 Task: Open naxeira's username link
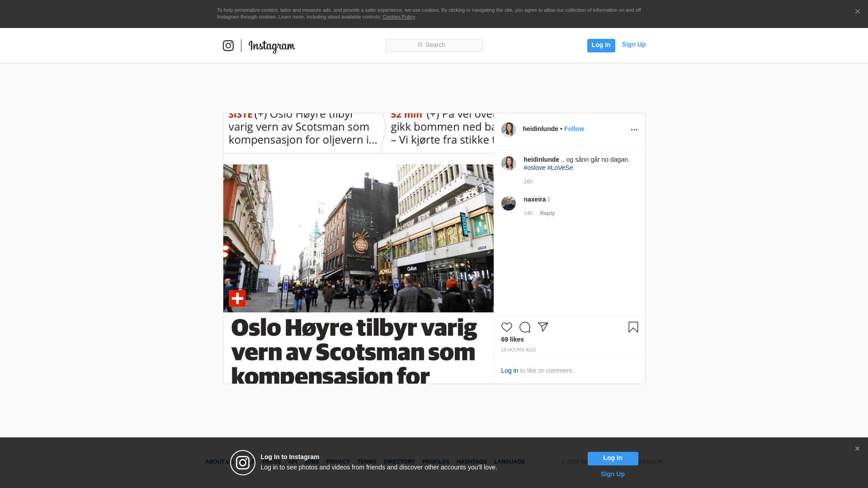point(534,199)
